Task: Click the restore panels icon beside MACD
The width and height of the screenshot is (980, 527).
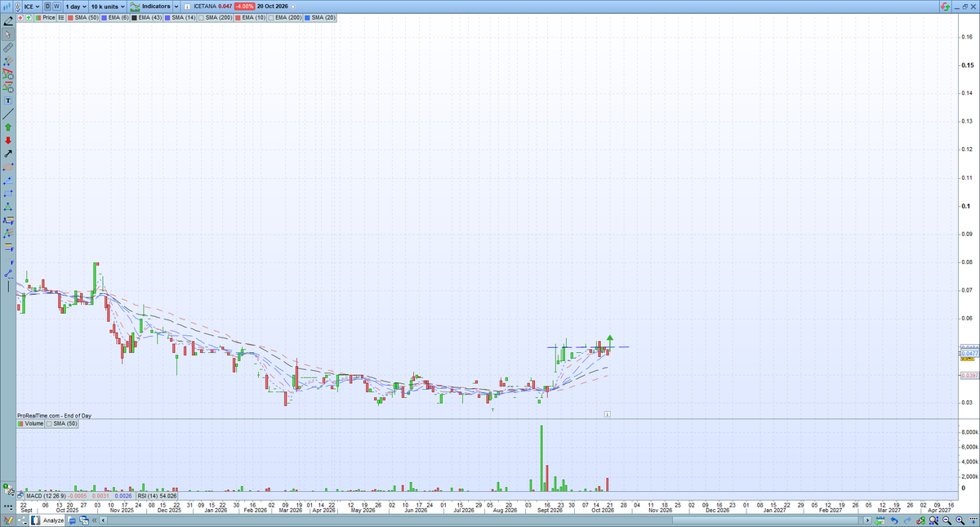Action: click(20, 496)
